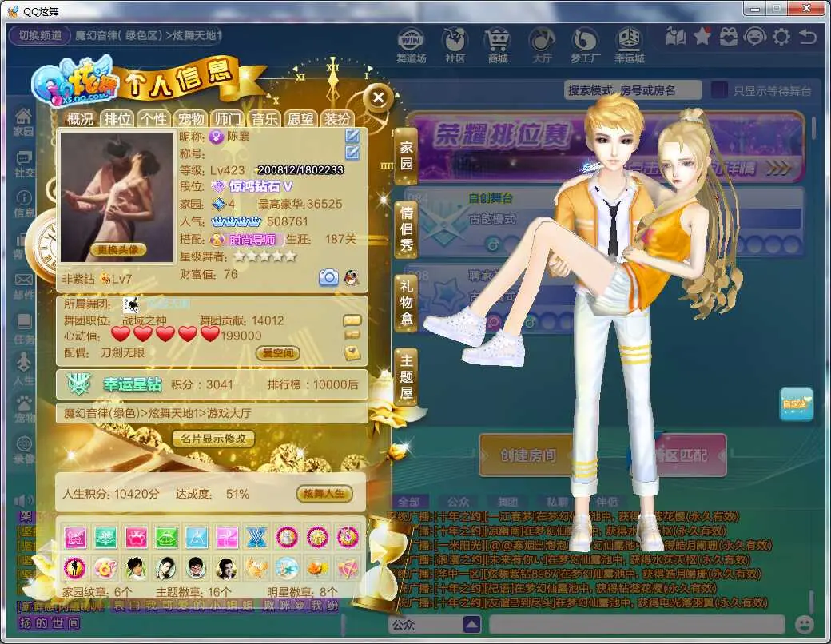This screenshot has width=831, height=644.
Task: Click the speaker icon at lower left
Action: (x=23, y=500)
